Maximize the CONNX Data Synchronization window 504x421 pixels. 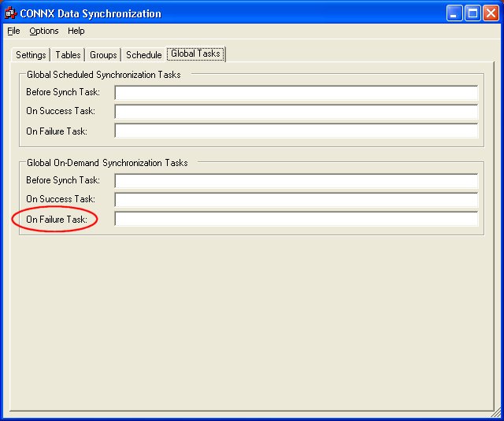pos(472,13)
